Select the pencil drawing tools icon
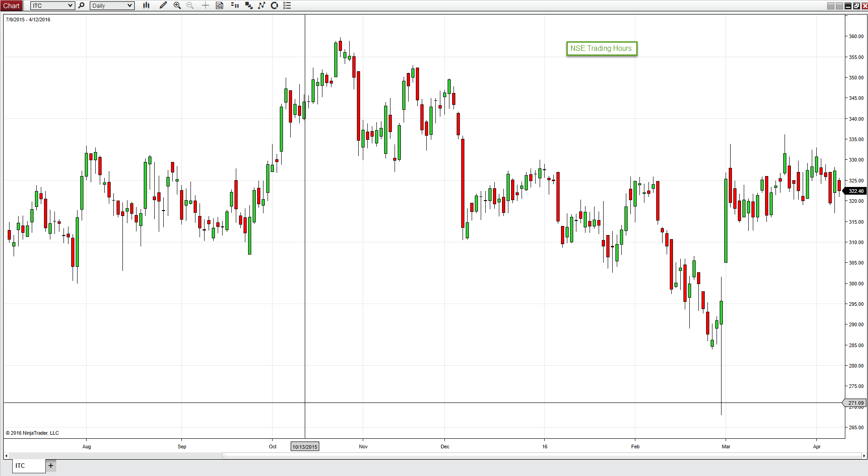Viewport: 868px width, 476px height. [163, 5]
